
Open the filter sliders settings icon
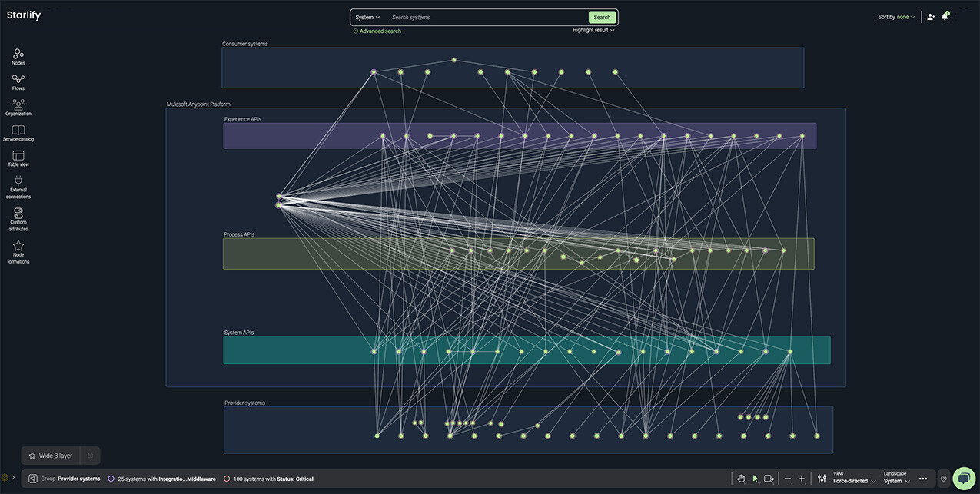pyautogui.click(x=822, y=479)
